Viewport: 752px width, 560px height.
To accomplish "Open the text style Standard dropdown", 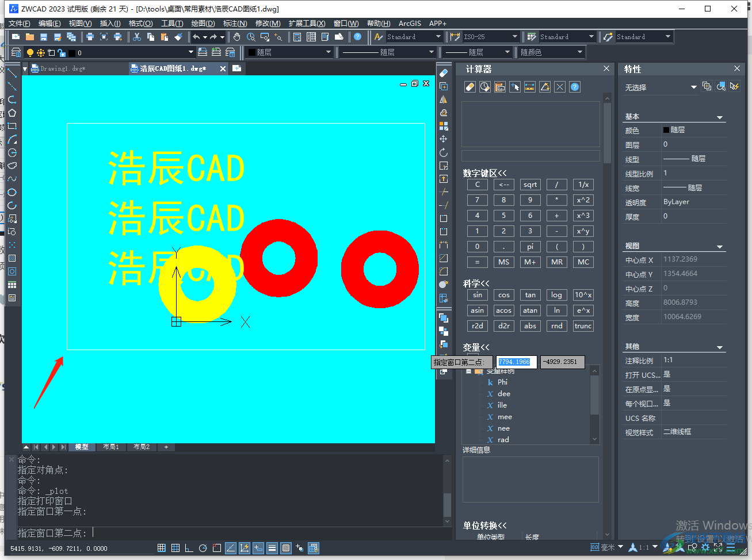I will [438, 37].
